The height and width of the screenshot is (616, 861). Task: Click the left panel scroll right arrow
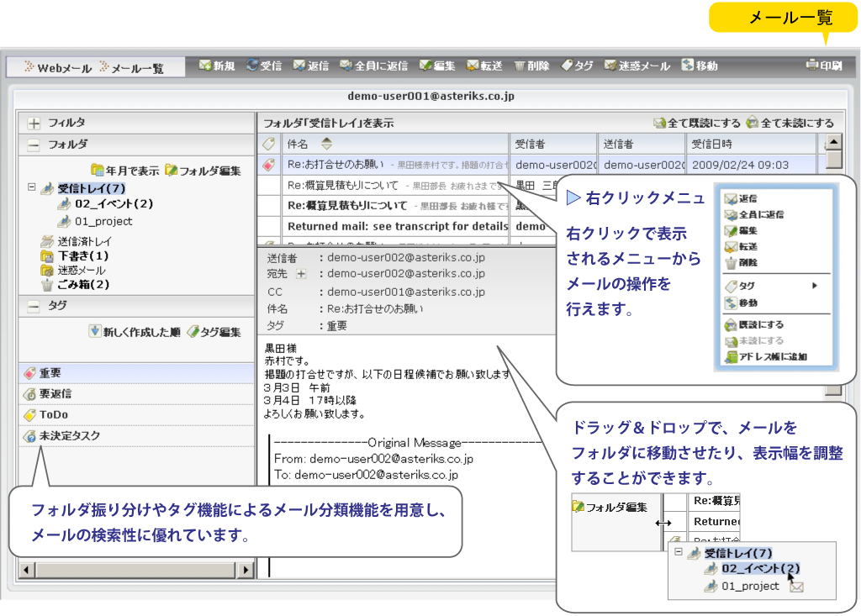tap(246, 570)
